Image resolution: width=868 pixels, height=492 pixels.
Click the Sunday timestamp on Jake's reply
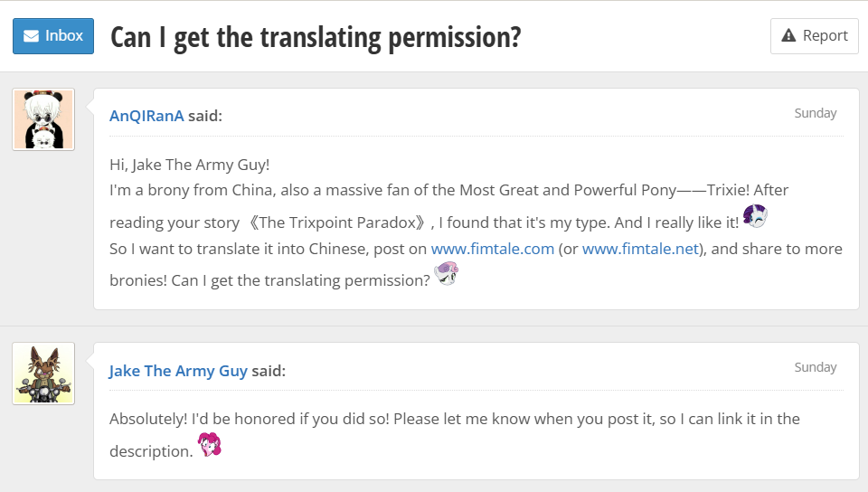click(815, 367)
